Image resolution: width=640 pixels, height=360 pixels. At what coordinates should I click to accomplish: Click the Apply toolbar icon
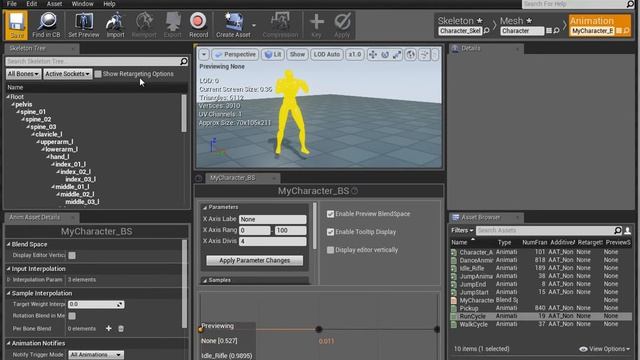(x=342, y=25)
